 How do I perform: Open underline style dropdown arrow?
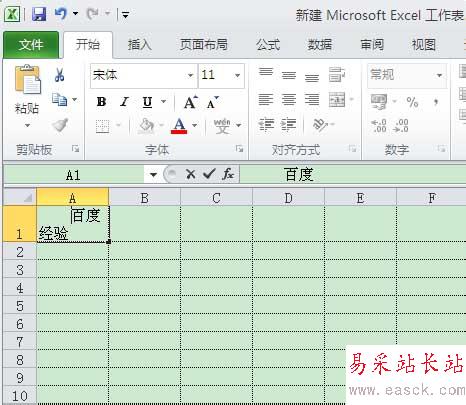pos(163,101)
